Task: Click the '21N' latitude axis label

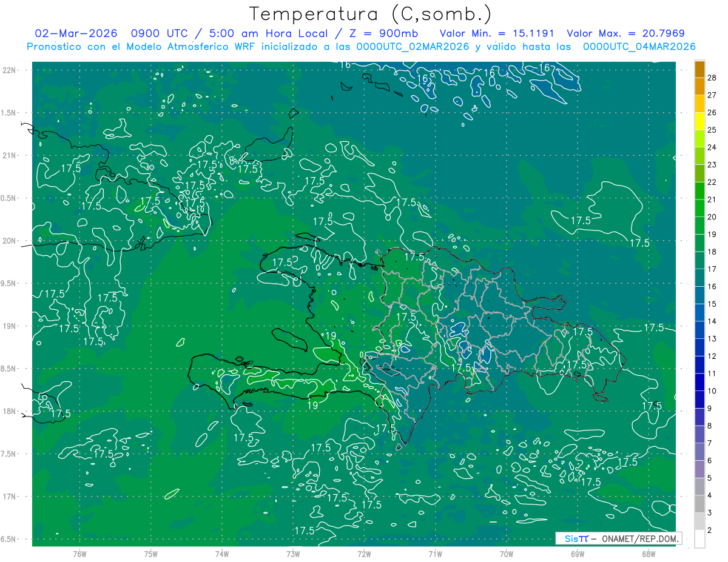Action: point(10,156)
